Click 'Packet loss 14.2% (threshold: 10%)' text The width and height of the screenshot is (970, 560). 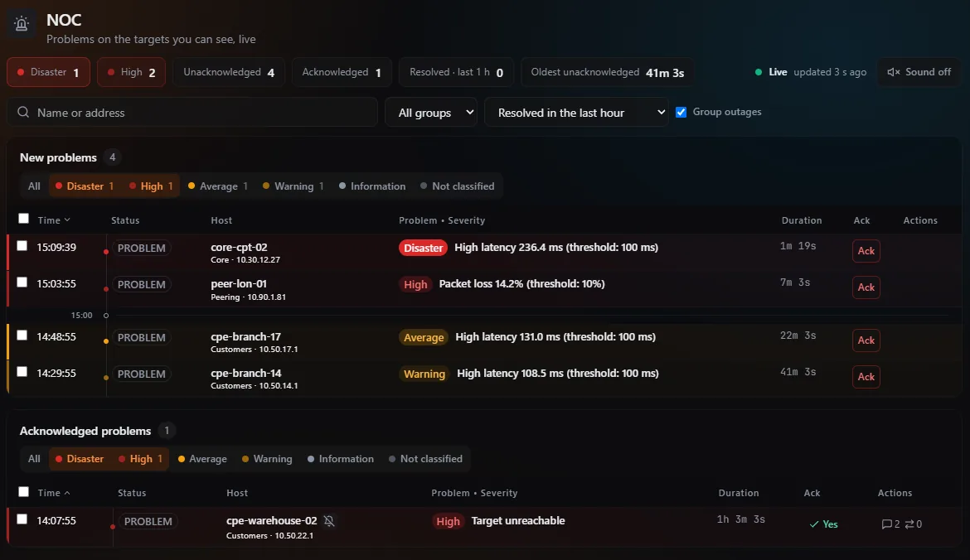click(x=522, y=283)
